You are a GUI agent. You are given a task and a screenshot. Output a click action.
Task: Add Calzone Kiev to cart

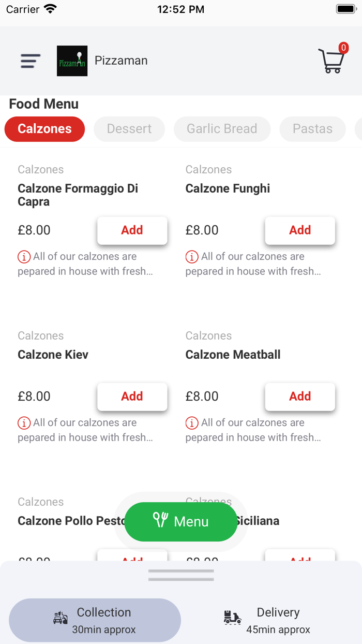pos(132,397)
